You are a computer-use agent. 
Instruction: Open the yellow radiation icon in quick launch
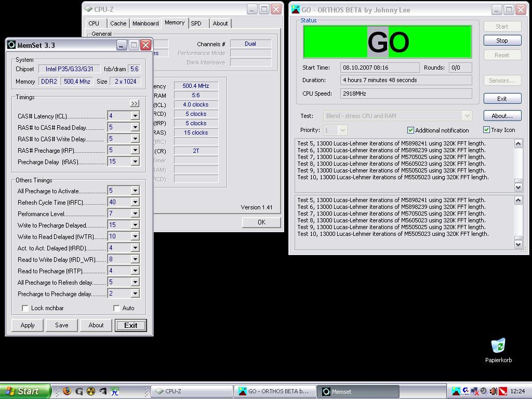(x=90, y=391)
